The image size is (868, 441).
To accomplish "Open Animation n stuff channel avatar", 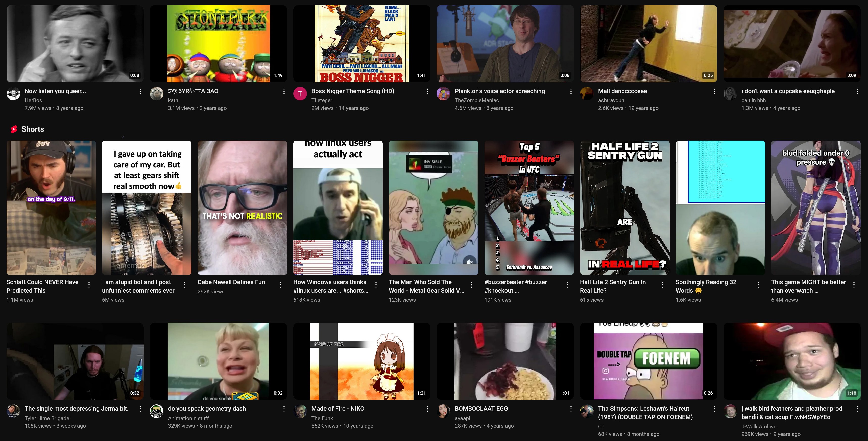I will (157, 411).
